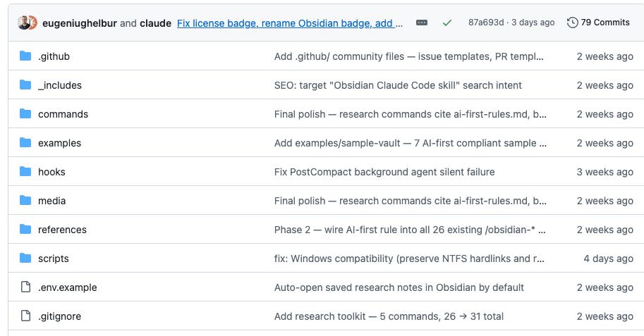This screenshot has height=336, width=644.
Task: Click '2 weeks ago' in .gitignore row
Action: point(605,316)
